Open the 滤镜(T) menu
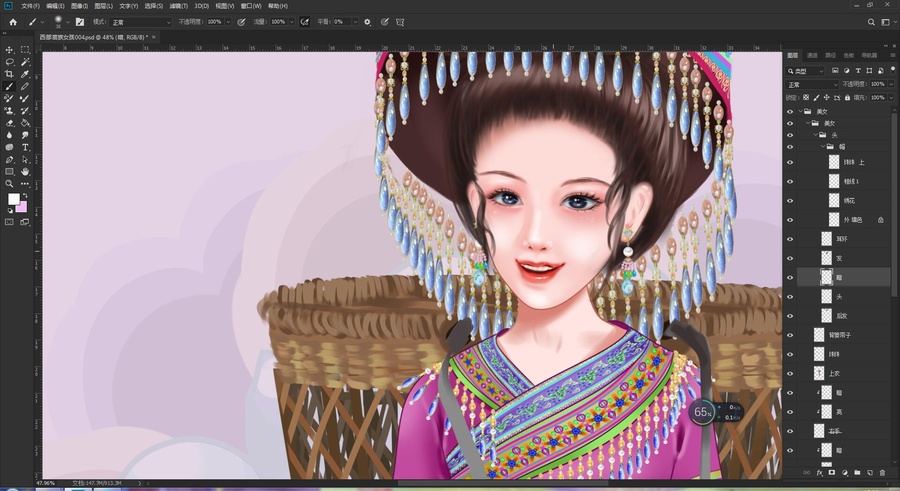900x491 pixels. tap(179, 6)
